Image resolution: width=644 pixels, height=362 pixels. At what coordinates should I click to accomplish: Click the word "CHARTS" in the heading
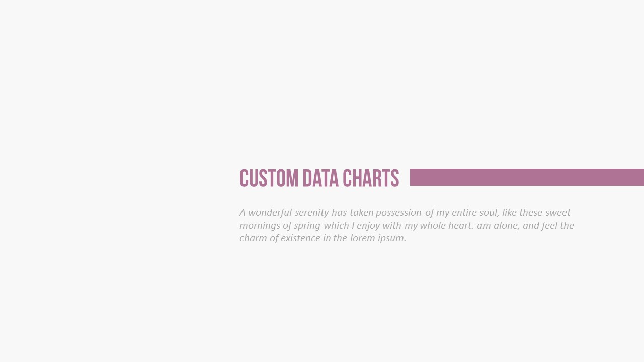click(x=370, y=178)
